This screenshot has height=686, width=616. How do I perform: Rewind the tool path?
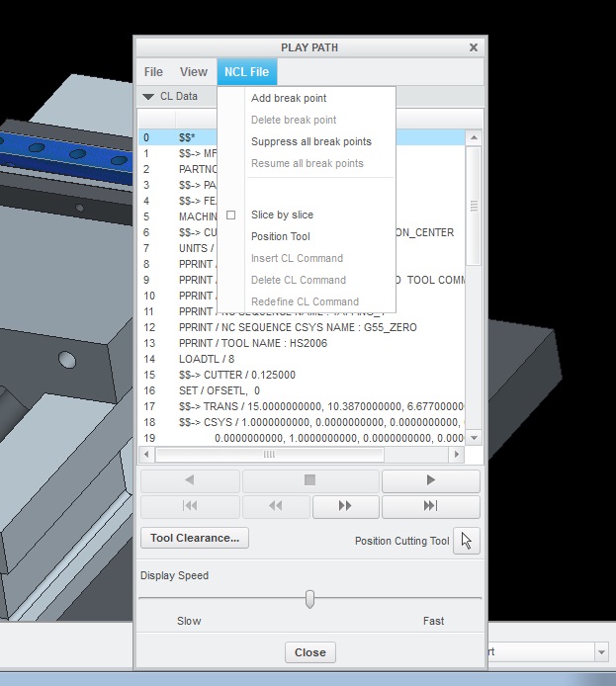coord(276,506)
